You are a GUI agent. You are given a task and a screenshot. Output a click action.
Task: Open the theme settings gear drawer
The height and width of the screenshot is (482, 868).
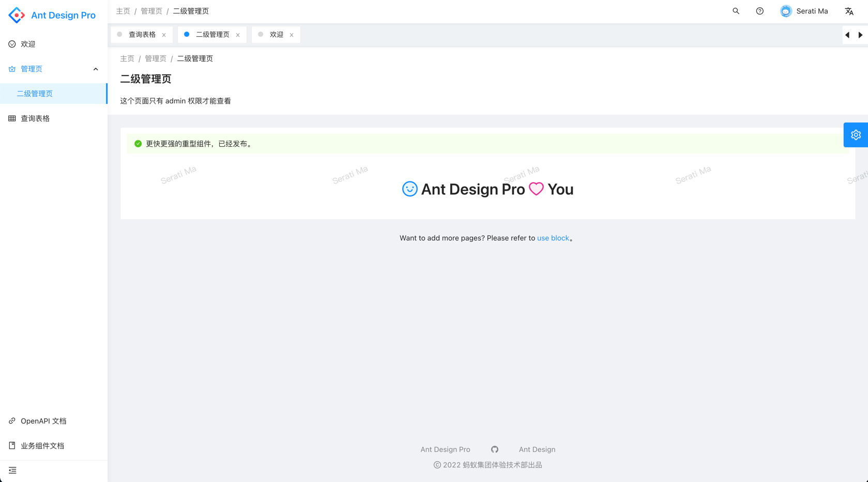click(x=856, y=135)
